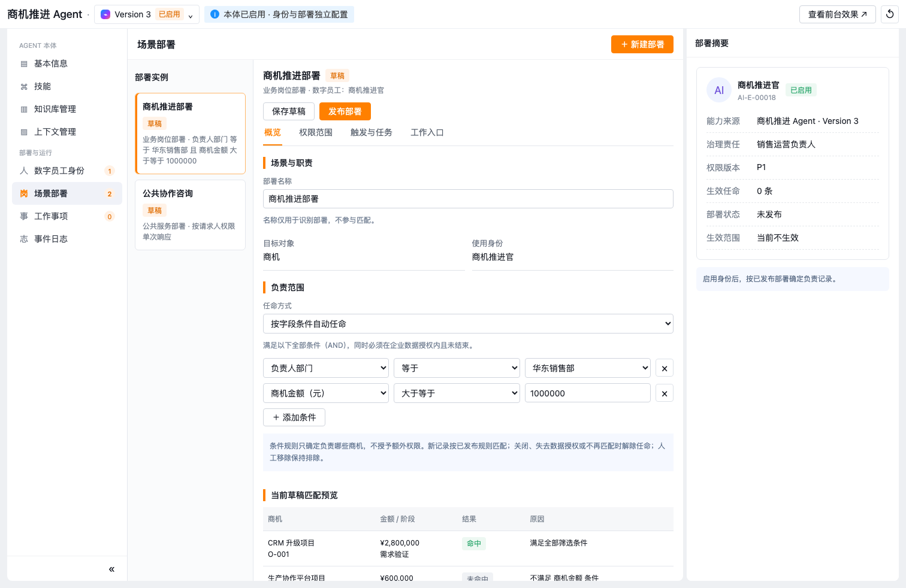
Task: Click the Version 3 purple logo icon
Action: click(x=105, y=14)
